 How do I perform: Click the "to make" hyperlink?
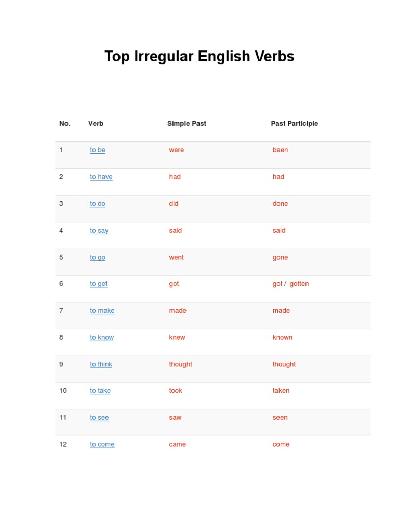[102, 311]
